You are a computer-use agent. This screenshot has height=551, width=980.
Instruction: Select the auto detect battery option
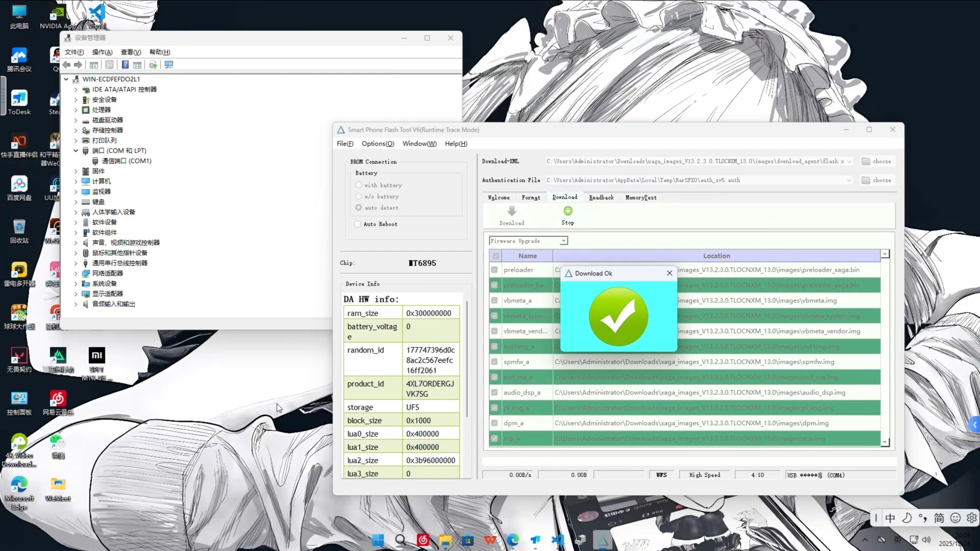(x=358, y=208)
